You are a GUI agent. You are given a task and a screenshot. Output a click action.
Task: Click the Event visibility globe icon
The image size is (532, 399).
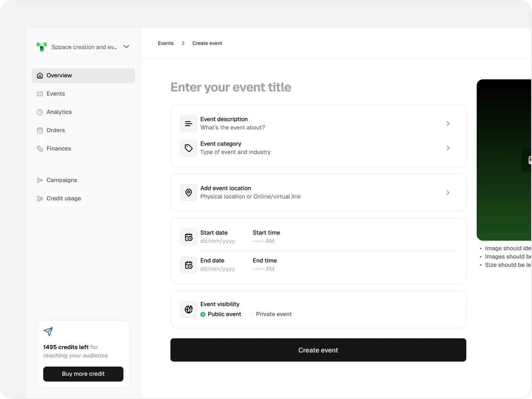(189, 310)
